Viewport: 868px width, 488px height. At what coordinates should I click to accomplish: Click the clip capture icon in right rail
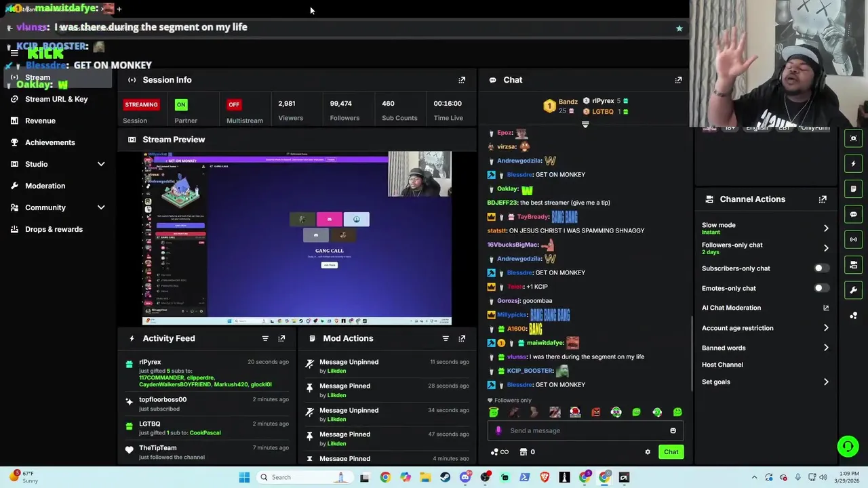pos(854,138)
